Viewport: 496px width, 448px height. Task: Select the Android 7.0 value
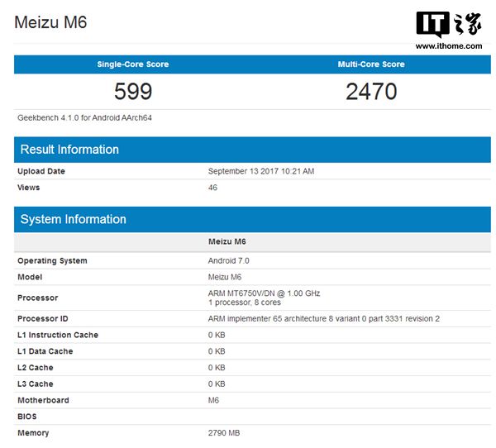(228, 260)
